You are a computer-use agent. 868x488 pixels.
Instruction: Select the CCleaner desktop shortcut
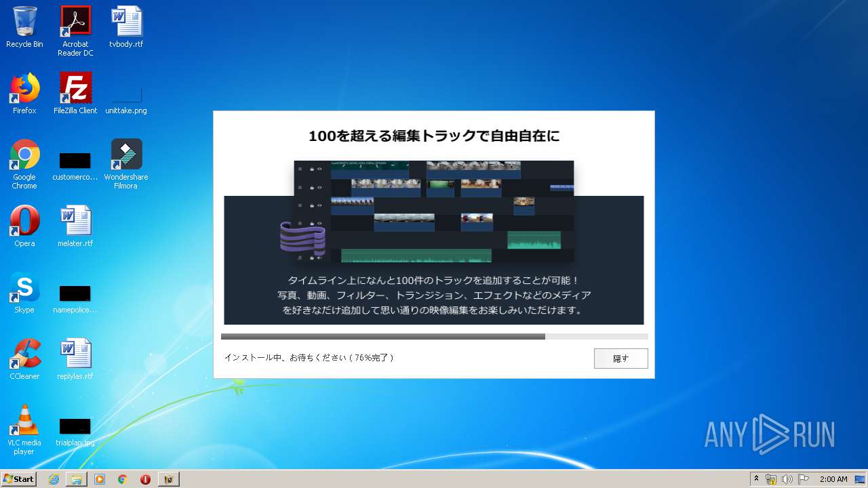click(24, 359)
